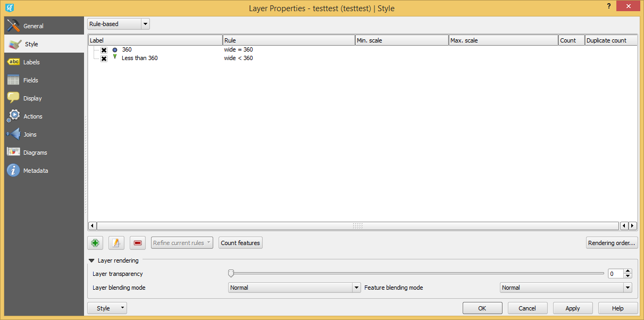644x320 pixels.
Task: Click the Rendering order button
Action: coord(612,243)
